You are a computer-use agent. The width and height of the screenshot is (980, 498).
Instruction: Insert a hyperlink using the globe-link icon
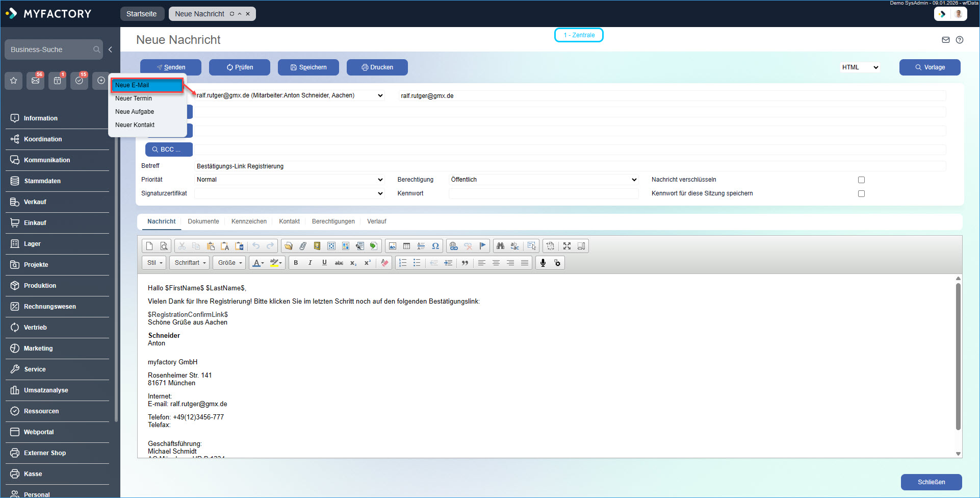tap(453, 246)
